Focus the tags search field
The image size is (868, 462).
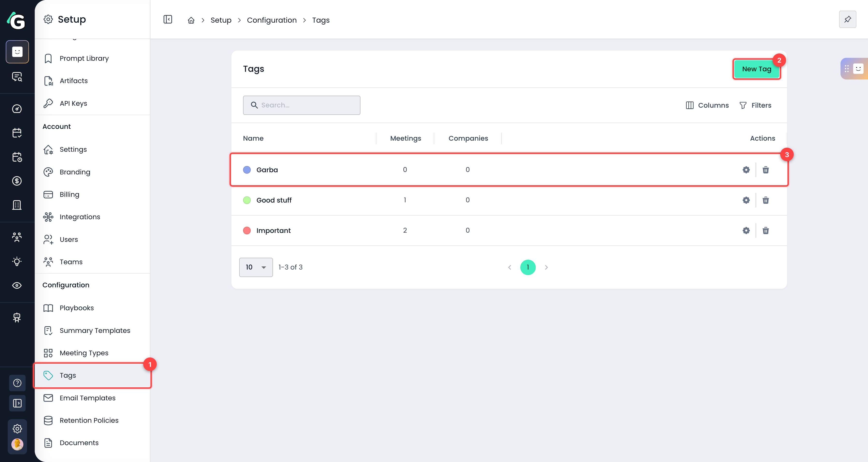[x=302, y=106]
